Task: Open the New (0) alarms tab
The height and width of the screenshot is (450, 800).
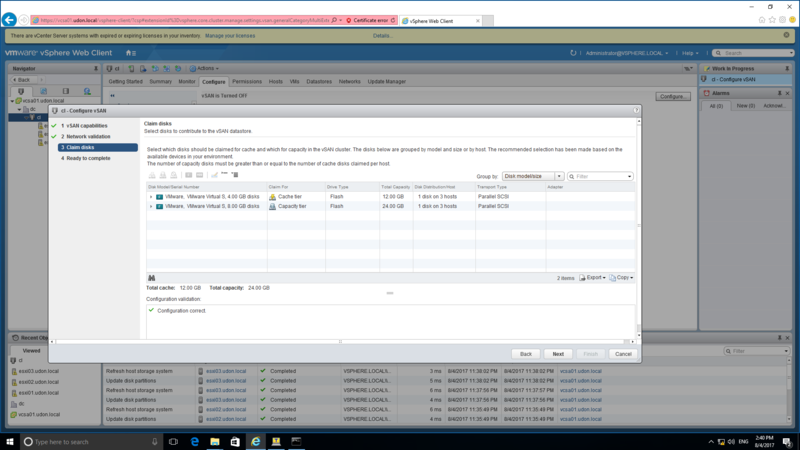Action: (745, 106)
